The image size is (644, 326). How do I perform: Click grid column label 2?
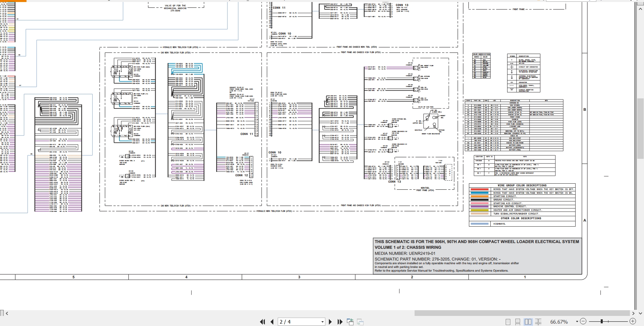click(x=412, y=277)
